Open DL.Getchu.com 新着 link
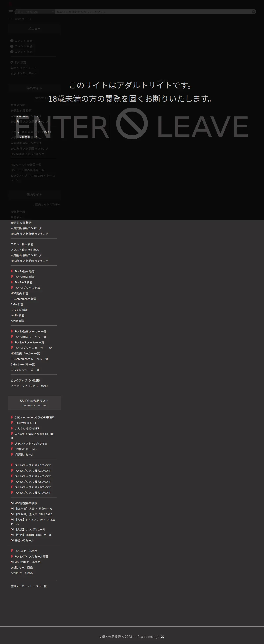 [23, 299]
